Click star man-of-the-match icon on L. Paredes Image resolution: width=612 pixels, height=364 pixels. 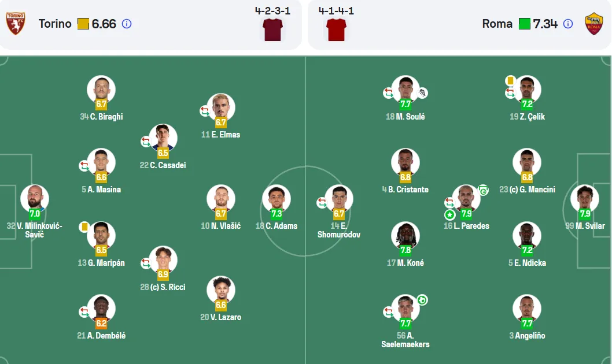[450, 214]
